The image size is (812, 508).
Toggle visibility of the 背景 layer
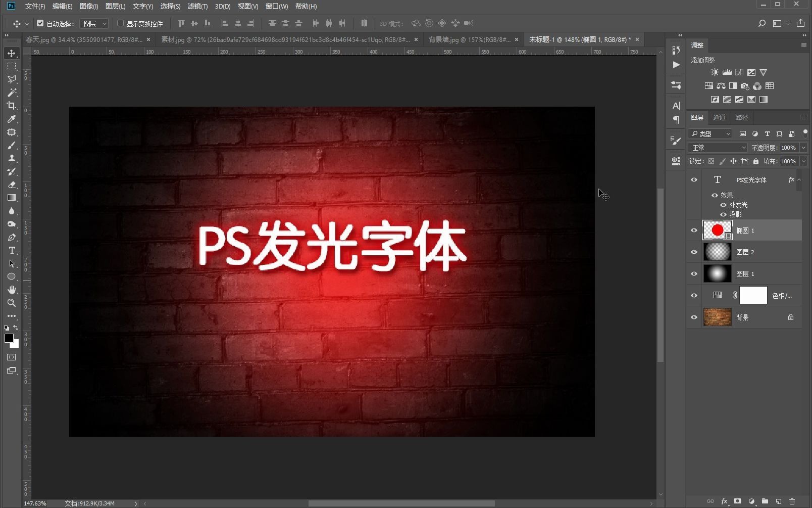tap(694, 317)
